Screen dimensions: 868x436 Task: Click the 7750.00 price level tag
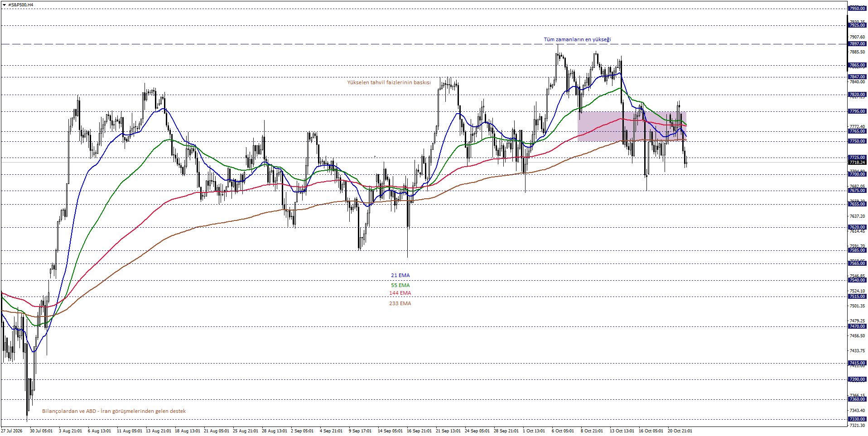click(857, 141)
